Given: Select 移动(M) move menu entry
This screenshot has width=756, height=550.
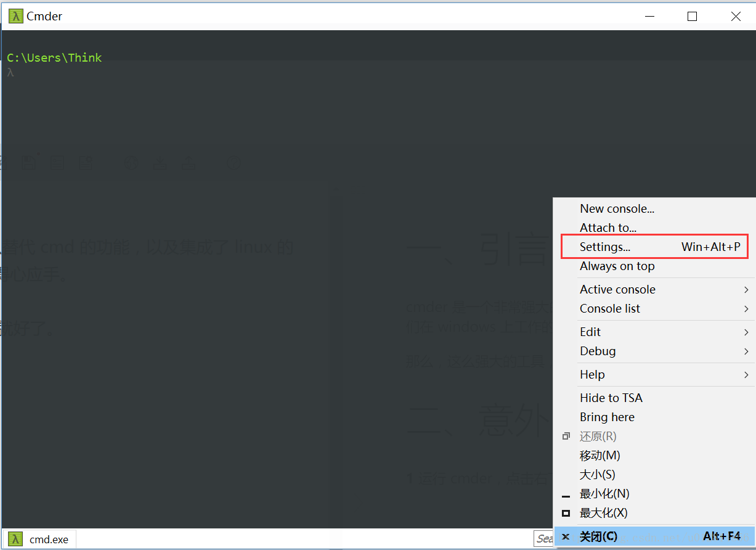Looking at the screenshot, I should (654, 455).
